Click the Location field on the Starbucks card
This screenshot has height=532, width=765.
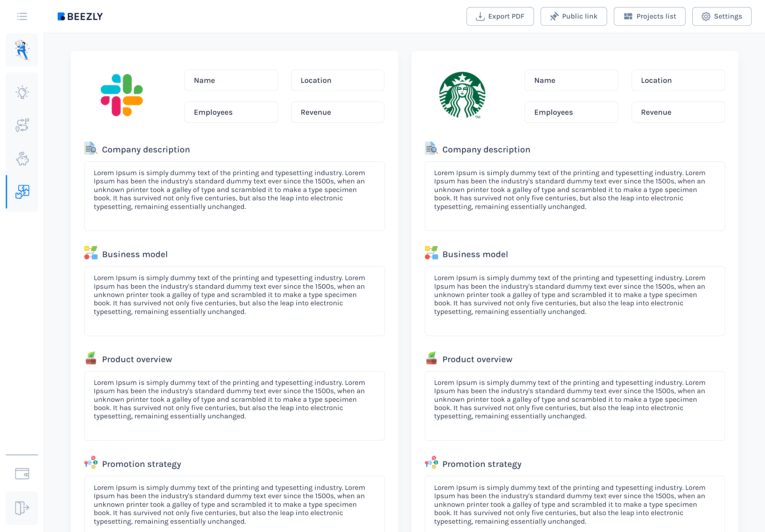point(678,80)
